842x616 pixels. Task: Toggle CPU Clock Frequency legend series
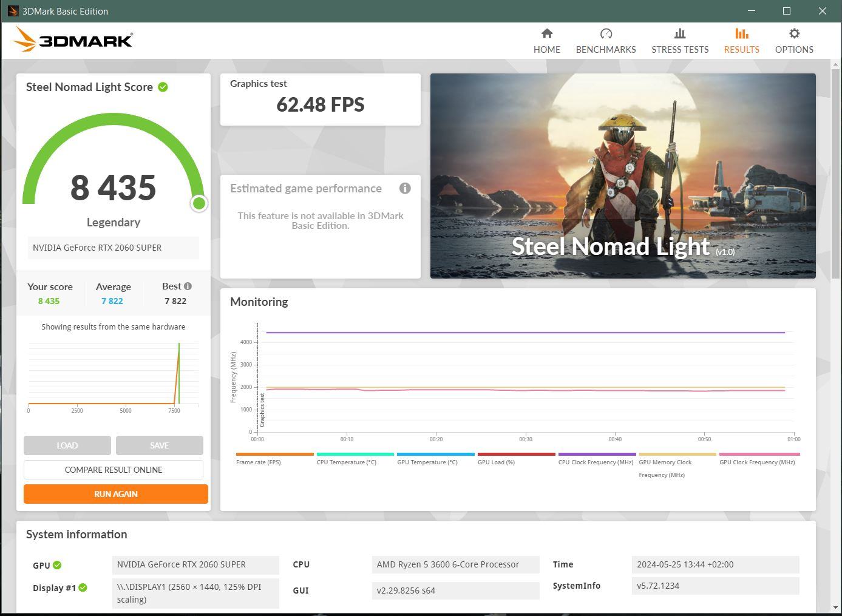pyautogui.click(x=597, y=459)
